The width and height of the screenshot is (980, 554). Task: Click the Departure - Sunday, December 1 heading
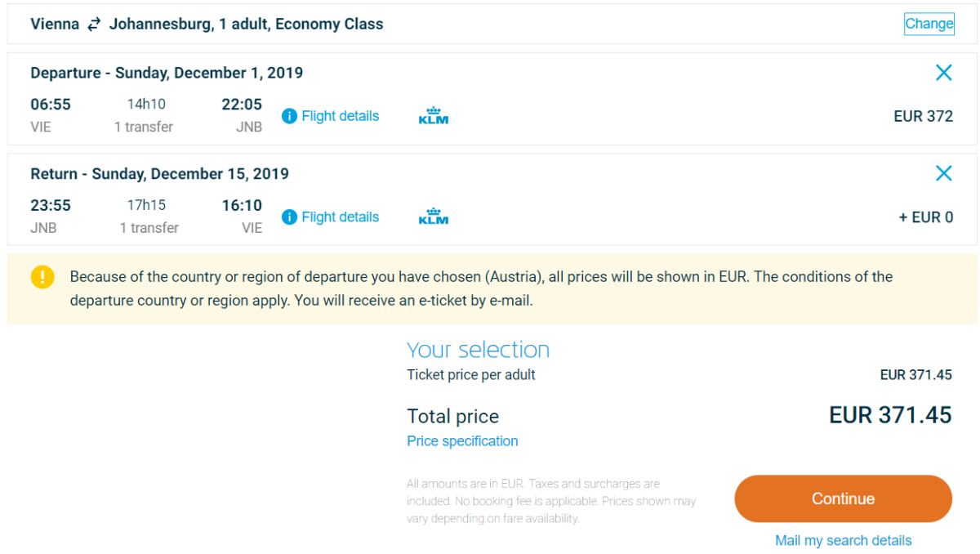tap(167, 73)
